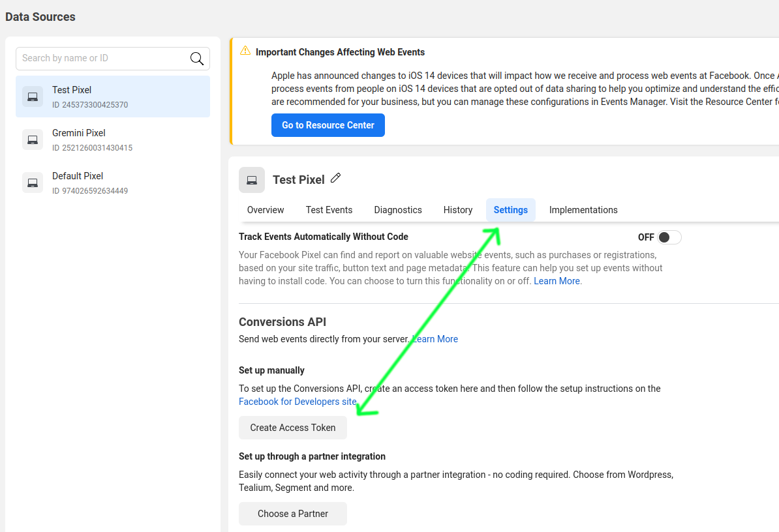Go to the Implementations tab
Screen dimensions: 779x532
click(x=583, y=210)
